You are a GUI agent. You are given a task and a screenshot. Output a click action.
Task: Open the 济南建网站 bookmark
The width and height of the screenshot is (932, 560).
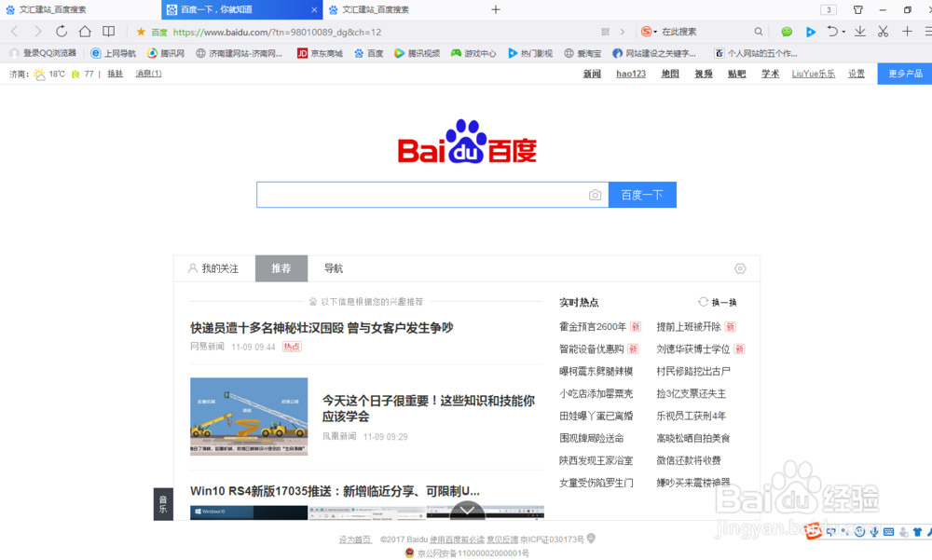[239, 53]
